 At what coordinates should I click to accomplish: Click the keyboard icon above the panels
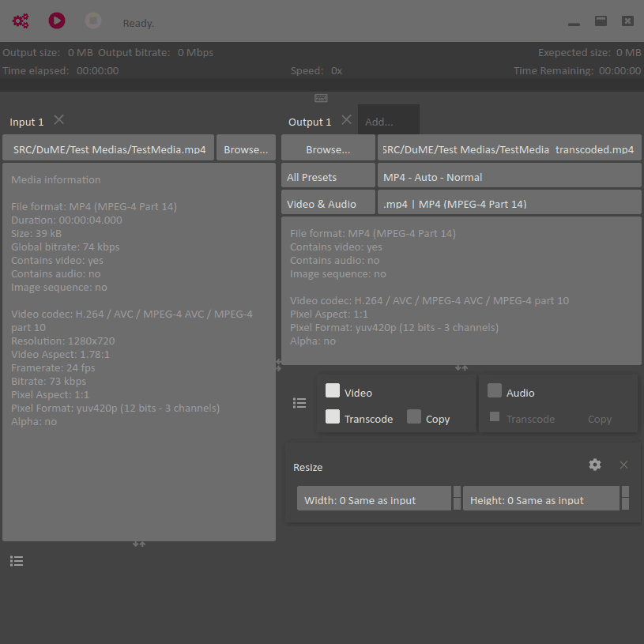coord(321,98)
